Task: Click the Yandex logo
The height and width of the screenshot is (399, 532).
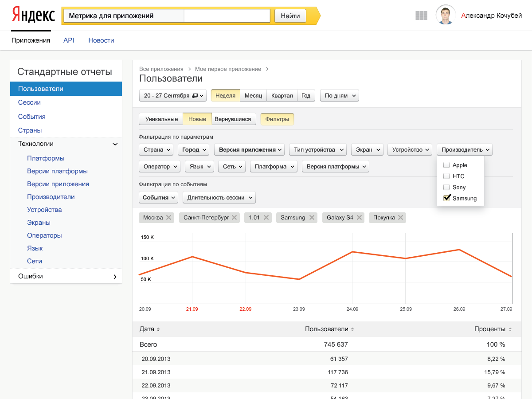Action: click(33, 16)
